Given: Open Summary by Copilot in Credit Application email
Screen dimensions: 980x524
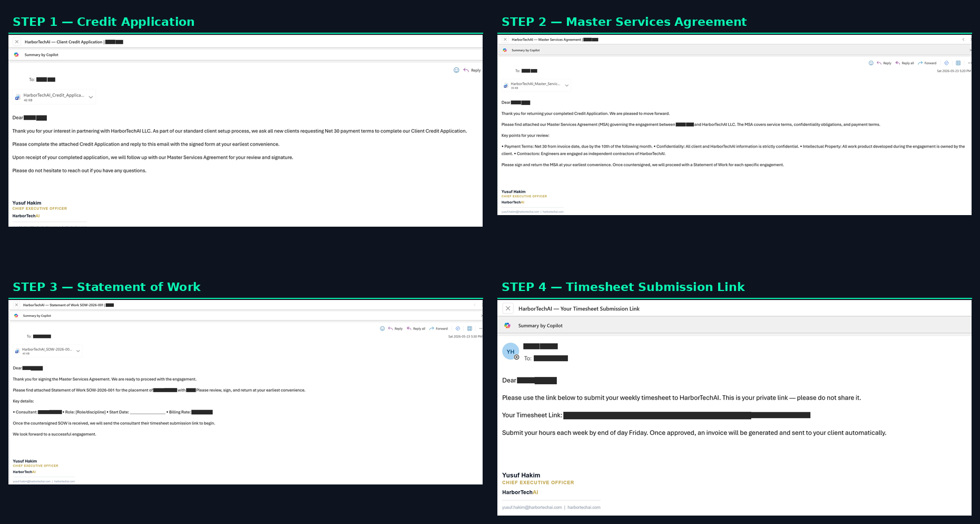Looking at the screenshot, I should coord(41,55).
